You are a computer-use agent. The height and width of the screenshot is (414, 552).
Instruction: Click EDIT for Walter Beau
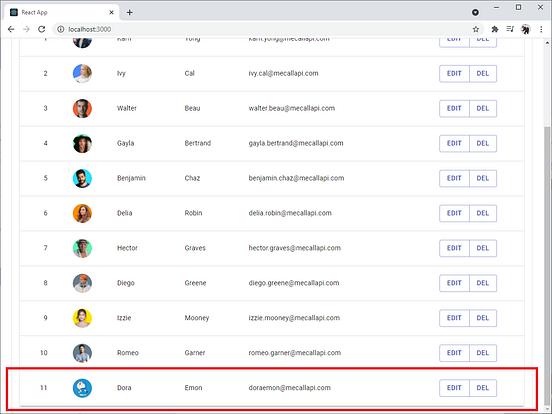(x=454, y=108)
